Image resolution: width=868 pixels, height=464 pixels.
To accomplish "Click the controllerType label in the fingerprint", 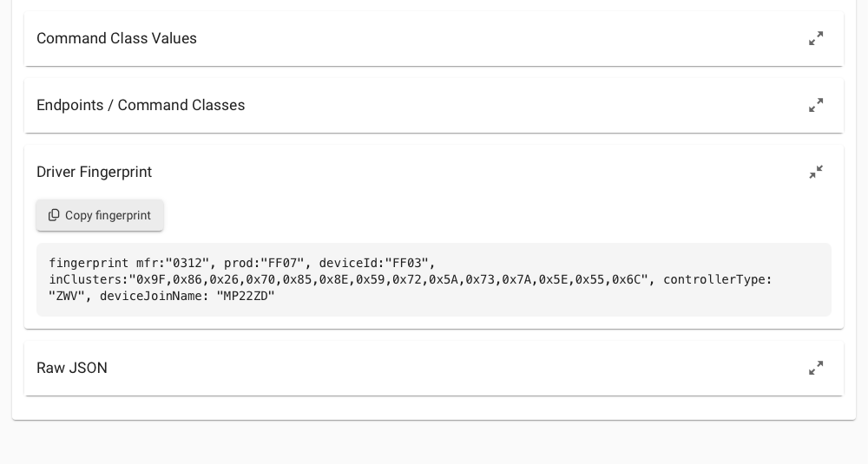I will pos(716,279).
